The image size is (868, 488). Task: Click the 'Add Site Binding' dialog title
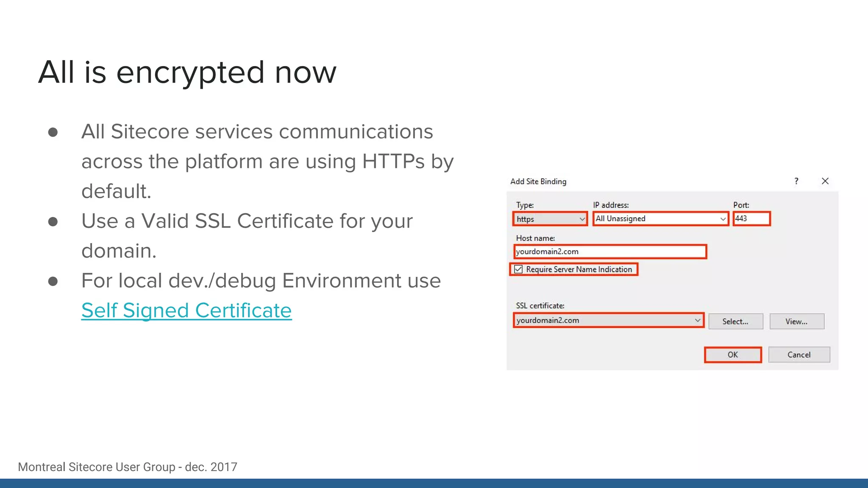tap(538, 181)
